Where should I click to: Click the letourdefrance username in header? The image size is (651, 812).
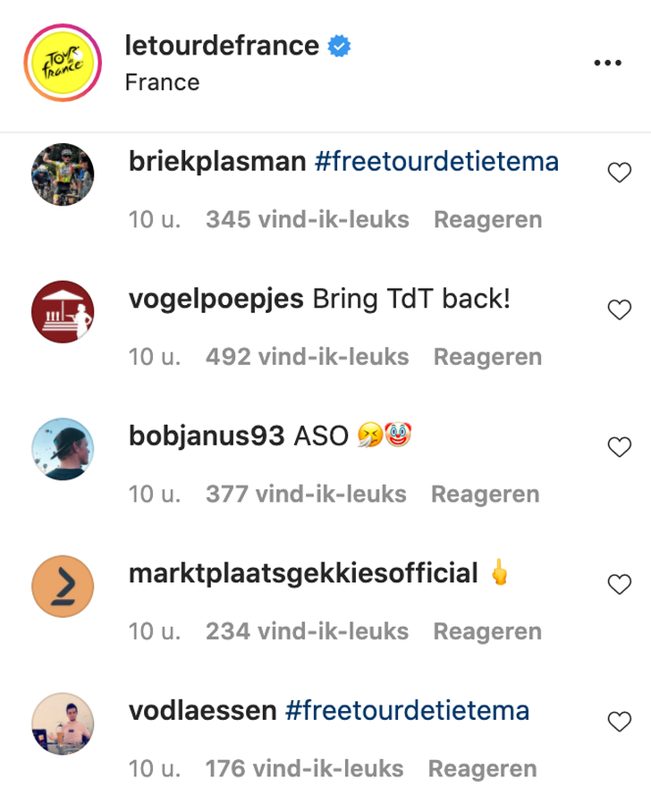[x=222, y=47]
